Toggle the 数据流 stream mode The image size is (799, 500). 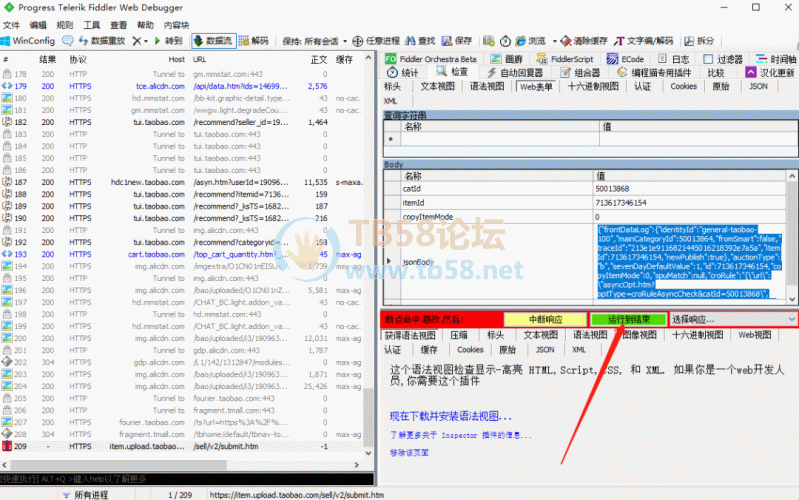214,41
